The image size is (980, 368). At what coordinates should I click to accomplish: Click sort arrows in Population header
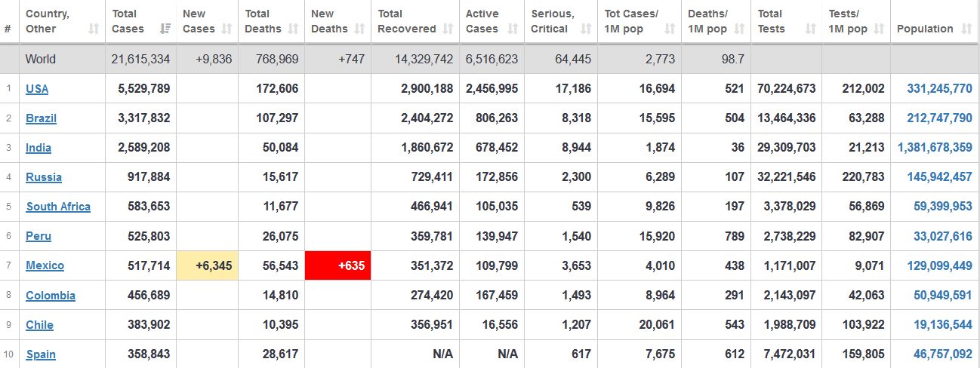pyautogui.click(x=967, y=29)
